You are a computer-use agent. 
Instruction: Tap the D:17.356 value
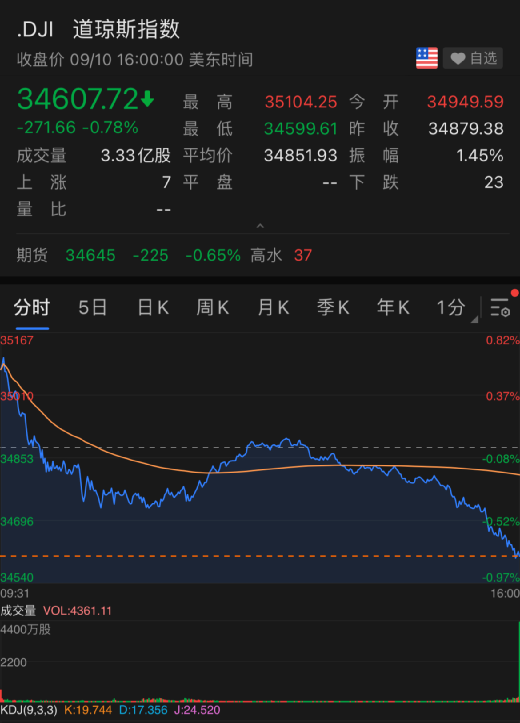(x=143, y=710)
